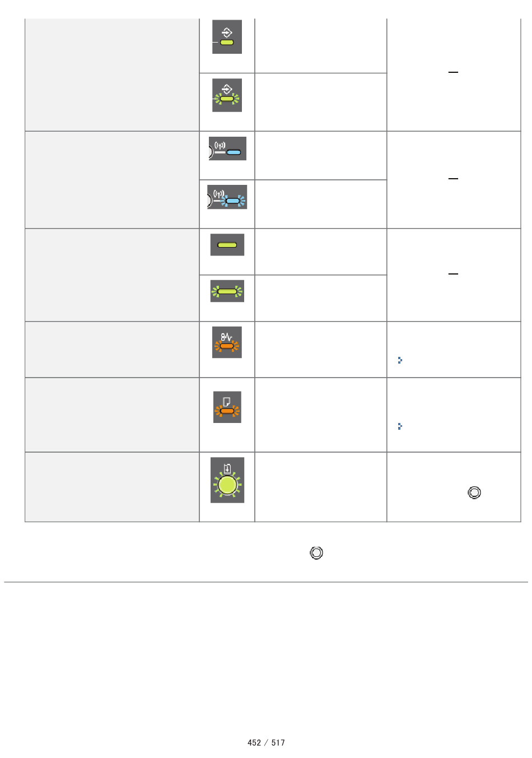The image size is (532, 758).
Task: Click the dash in the green bar indicator row
Action: click(453, 274)
